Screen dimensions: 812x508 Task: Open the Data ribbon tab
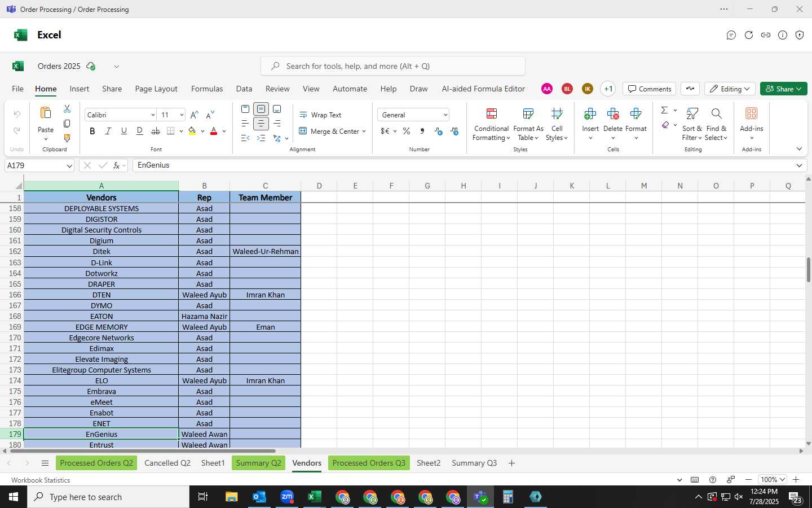(x=244, y=89)
